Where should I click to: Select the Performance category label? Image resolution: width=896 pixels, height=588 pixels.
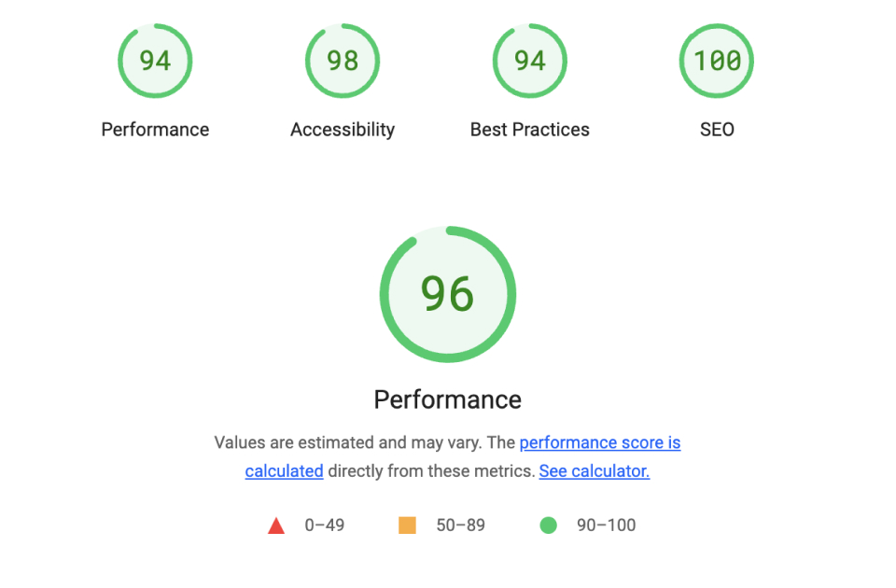click(155, 130)
